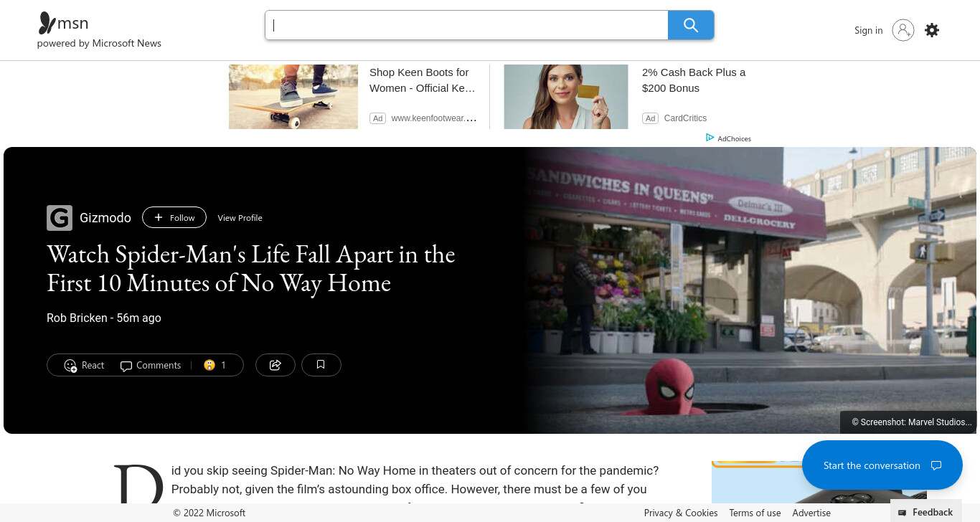980x522 pixels.
Task: Click the user profile avatar icon
Action: click(x=903, y=30)
